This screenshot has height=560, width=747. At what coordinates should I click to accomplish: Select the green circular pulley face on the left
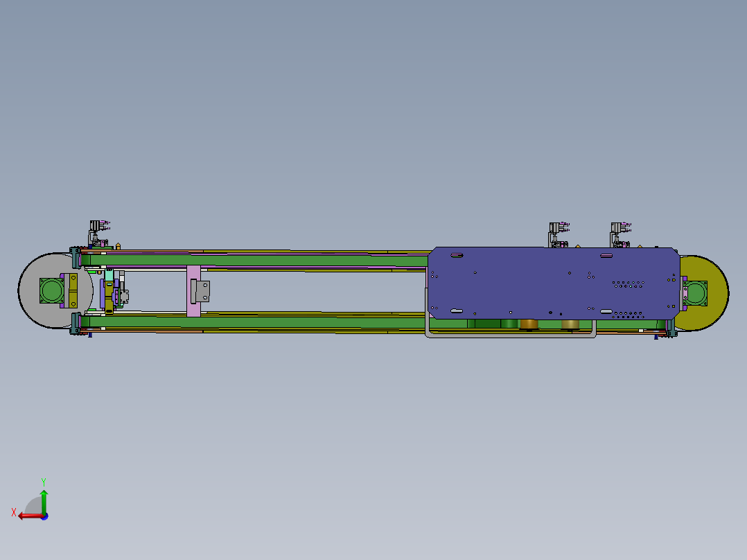[x=50, y=291]
